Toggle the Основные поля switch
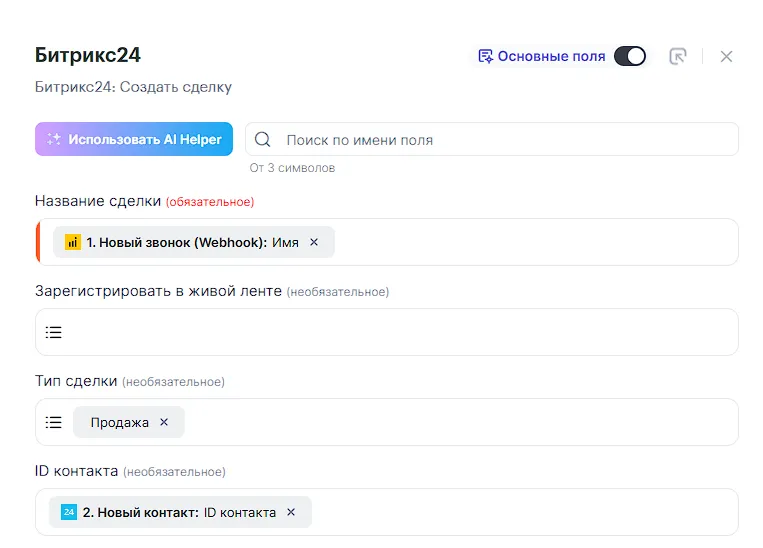763x548 pixels. click(629, 56)
